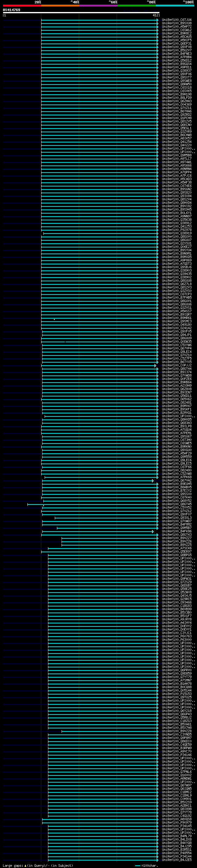Select the UniRef100_Q1PCH8 label

(x=176, y=118)
